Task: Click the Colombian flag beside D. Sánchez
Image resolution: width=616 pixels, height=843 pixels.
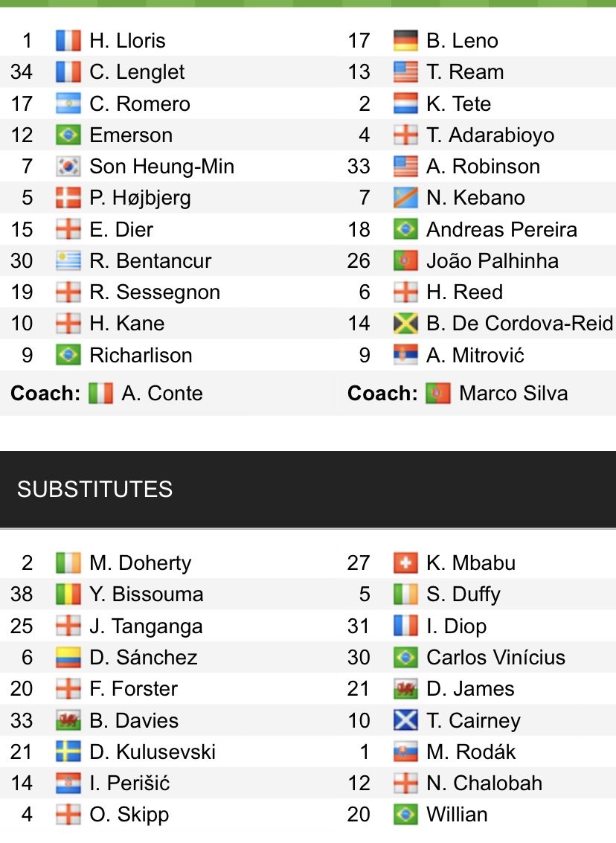Action: pyautogui.click(x=68, y=657)
